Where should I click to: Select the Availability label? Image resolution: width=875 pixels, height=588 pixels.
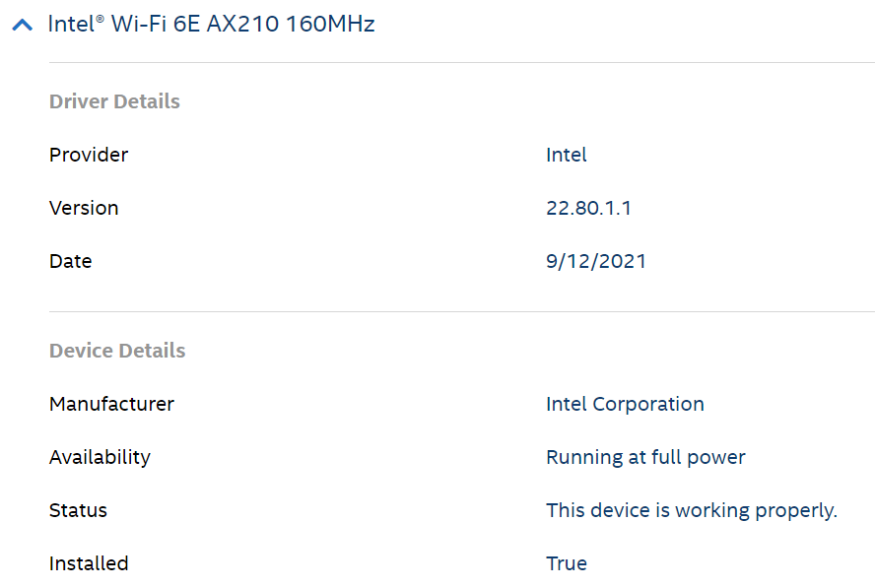tap(100, 457)
